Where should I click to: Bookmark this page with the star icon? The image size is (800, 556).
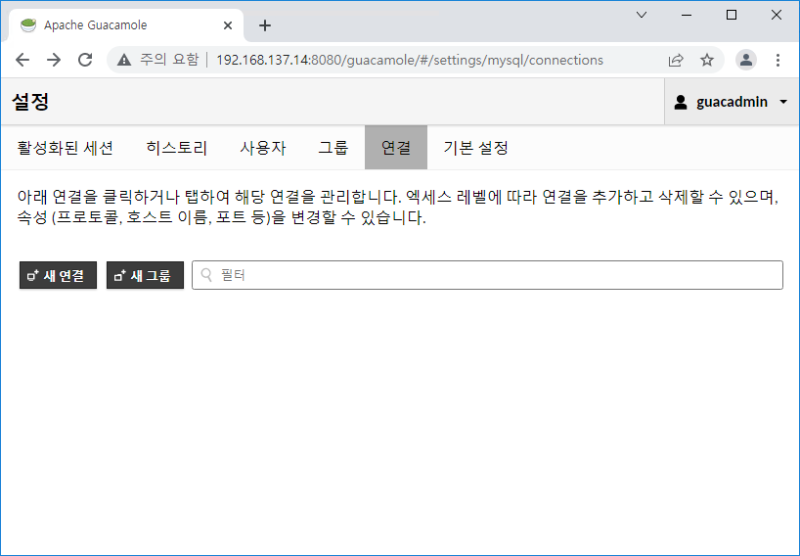(x=707, y=60)
